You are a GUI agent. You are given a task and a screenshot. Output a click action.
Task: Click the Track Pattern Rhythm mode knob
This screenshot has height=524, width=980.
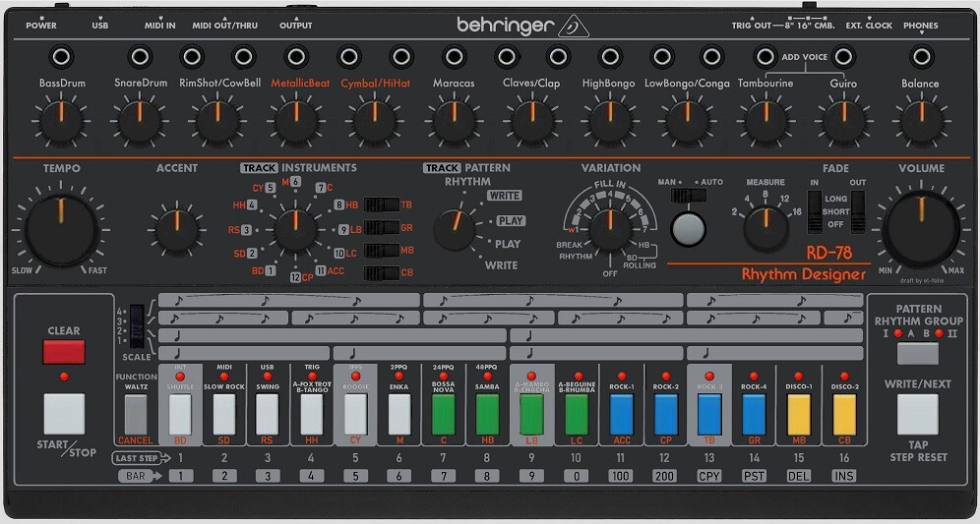pyautogui.click(x=455, y=229)
